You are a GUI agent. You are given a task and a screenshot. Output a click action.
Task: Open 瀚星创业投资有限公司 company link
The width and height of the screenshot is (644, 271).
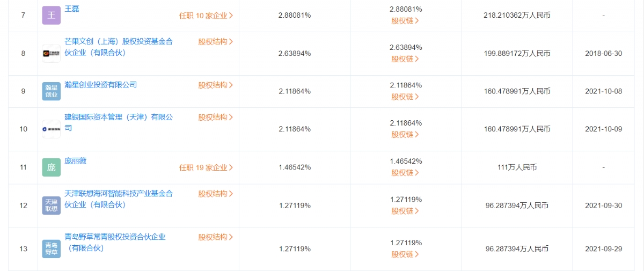pos(101,85)
